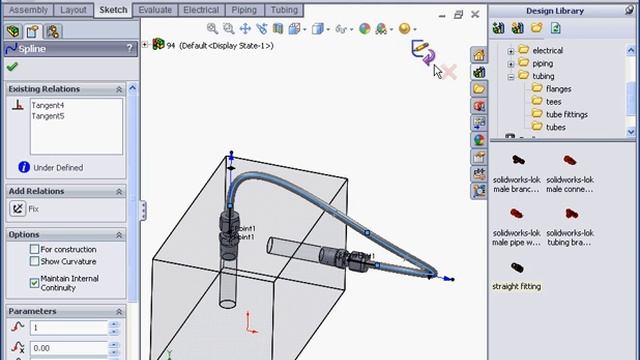The image size is (640, 360).
Task: Open the Evaluate tab
Action: [155, 10]
